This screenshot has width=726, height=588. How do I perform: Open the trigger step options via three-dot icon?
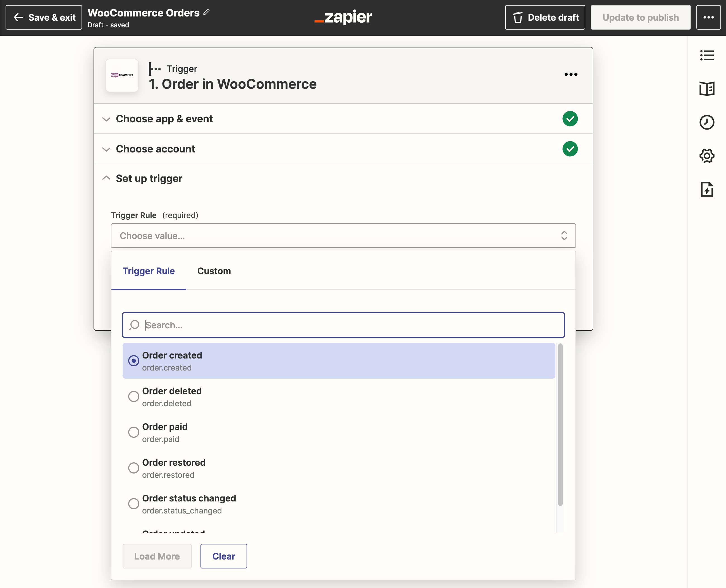[570, 74]
